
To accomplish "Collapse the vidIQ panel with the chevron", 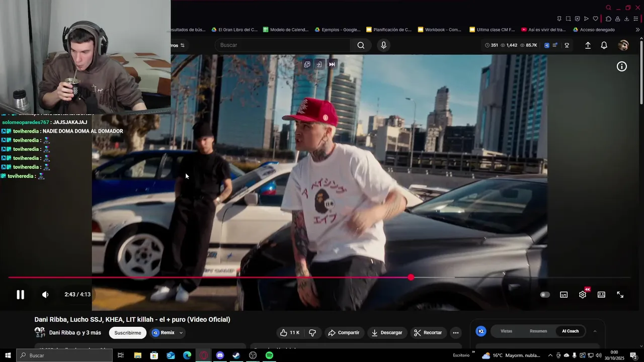I will 595,331.
